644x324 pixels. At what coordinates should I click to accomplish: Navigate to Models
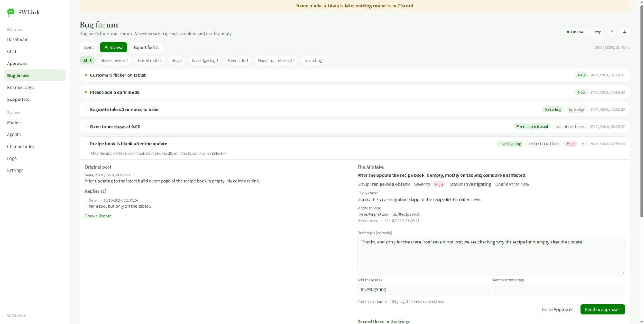point(35,123)
